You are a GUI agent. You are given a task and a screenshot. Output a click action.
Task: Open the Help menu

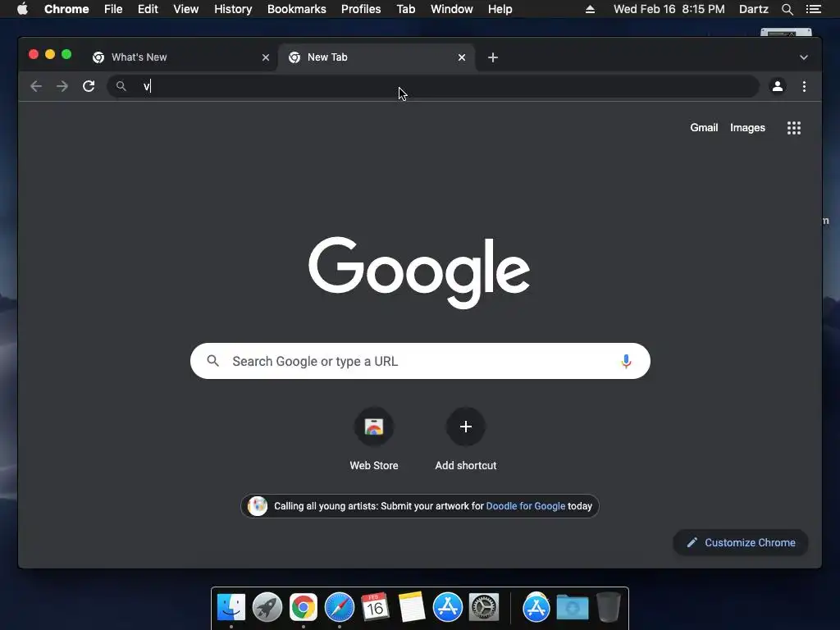point(500,9)
